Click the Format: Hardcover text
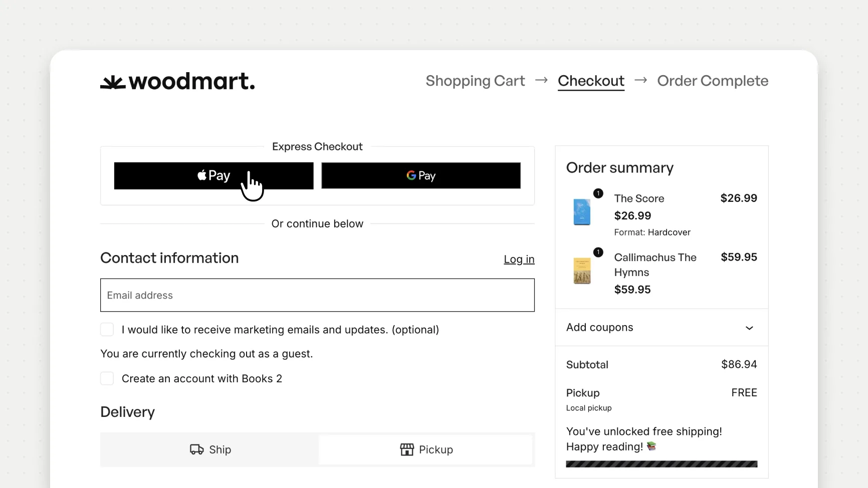The height and width of the screenshot is (488, 868). pyautogui.click(x=652, y=232)
